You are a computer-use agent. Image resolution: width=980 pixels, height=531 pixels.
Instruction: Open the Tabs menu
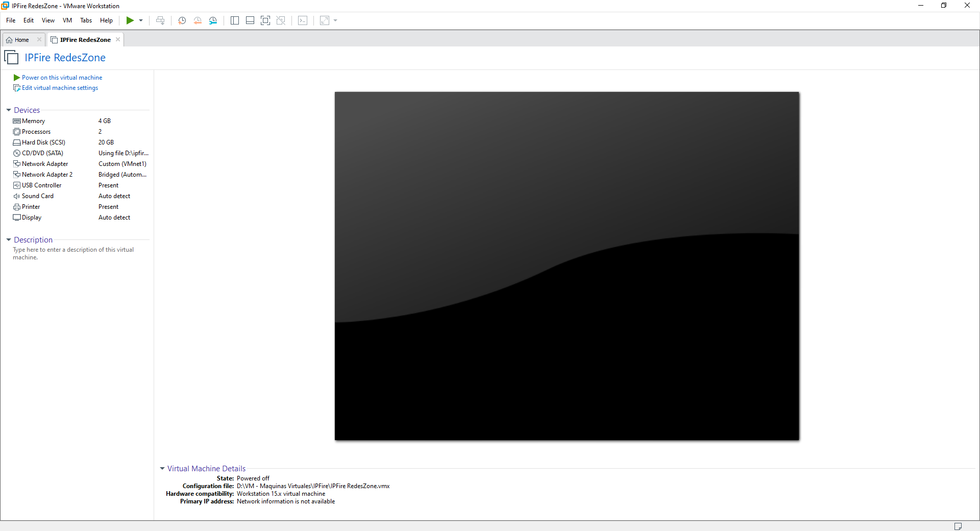pos(86,20)
